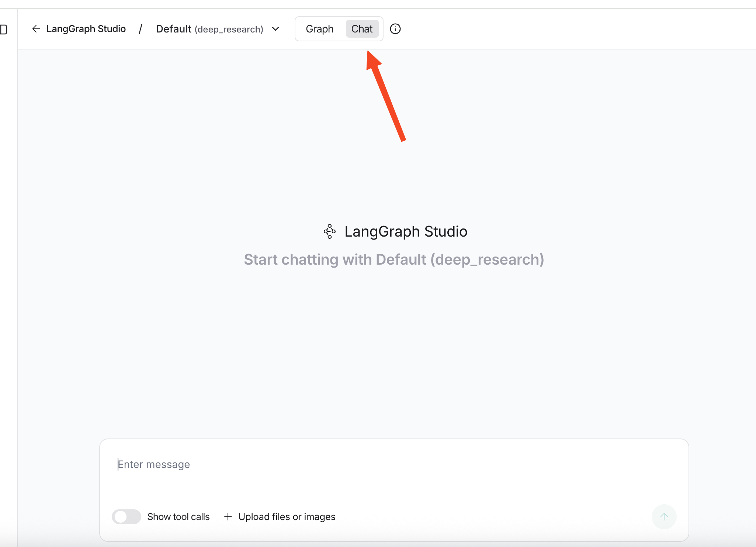This screenshot has width=756, height=547.
Task: Open the info icon beside the view switcher
Action: [x=395, y=29]
